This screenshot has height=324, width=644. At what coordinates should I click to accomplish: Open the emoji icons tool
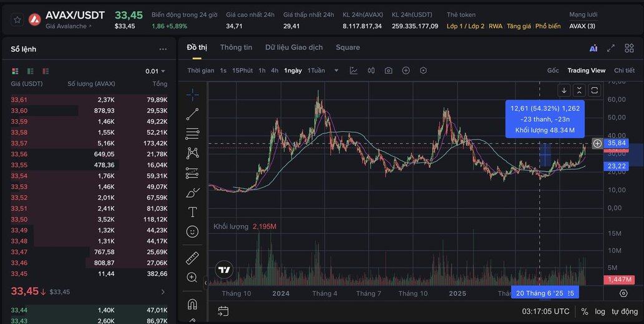[x=192, y=232]
